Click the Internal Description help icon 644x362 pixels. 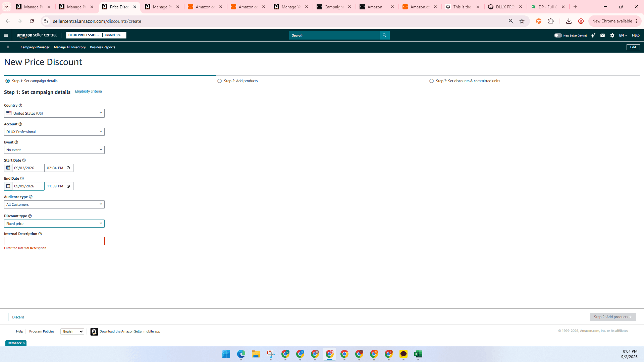40,234
